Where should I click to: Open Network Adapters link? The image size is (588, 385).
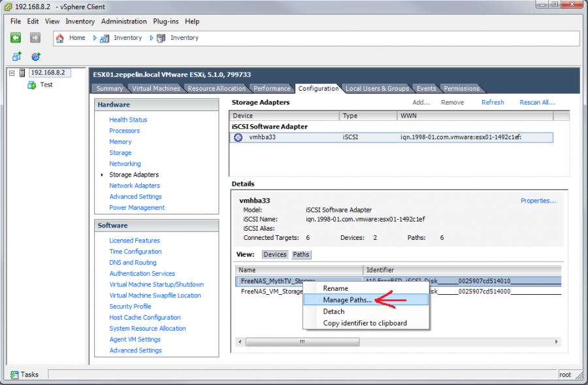coord(135,186)
